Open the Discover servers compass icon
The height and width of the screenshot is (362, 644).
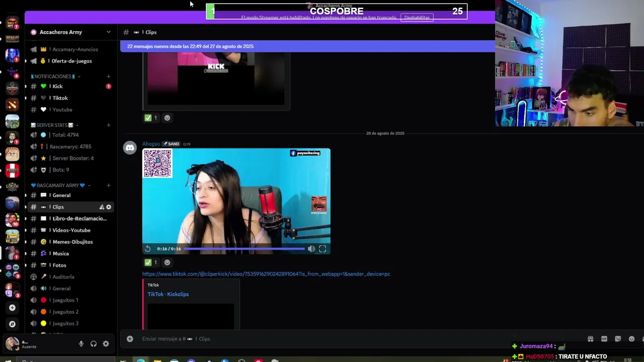[x=12, y=324]
